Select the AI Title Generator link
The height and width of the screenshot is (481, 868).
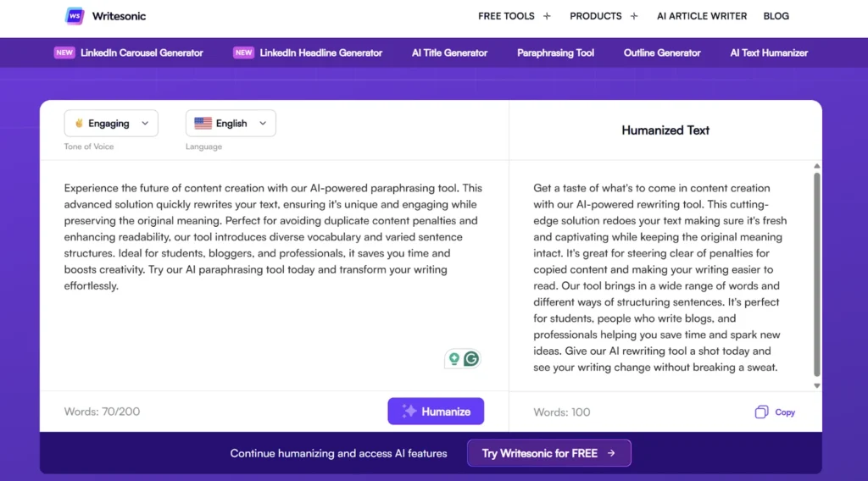tap(449, 53)
